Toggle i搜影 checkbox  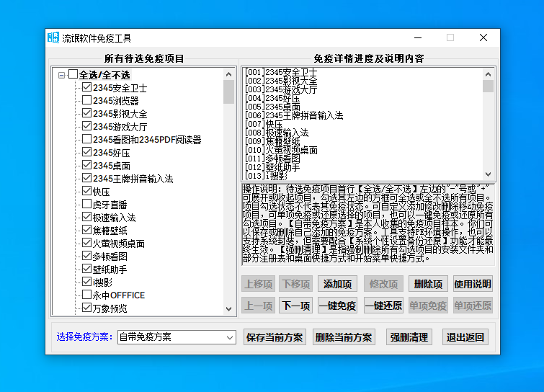86,282
